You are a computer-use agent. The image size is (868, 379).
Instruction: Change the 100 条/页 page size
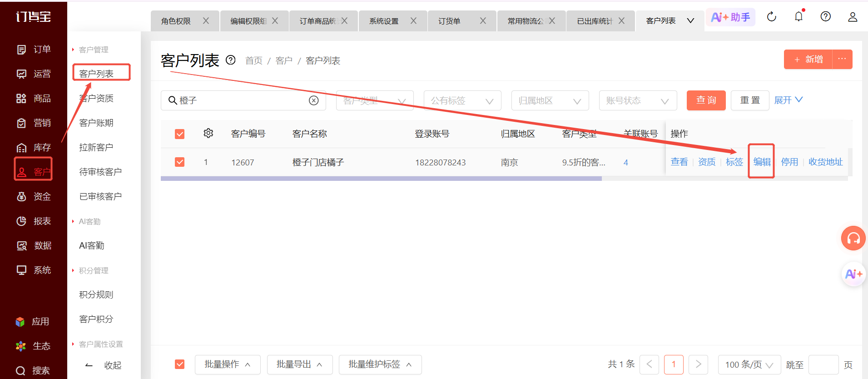click(749, 364)
